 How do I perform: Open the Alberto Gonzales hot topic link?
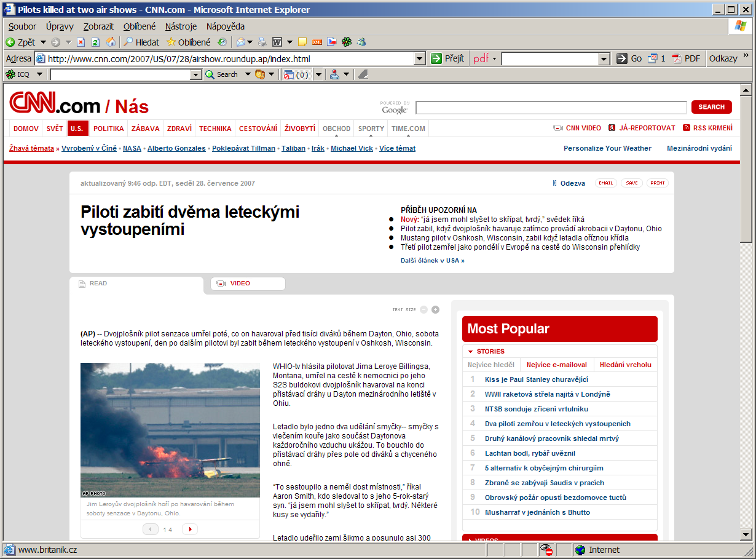[176, 148]
